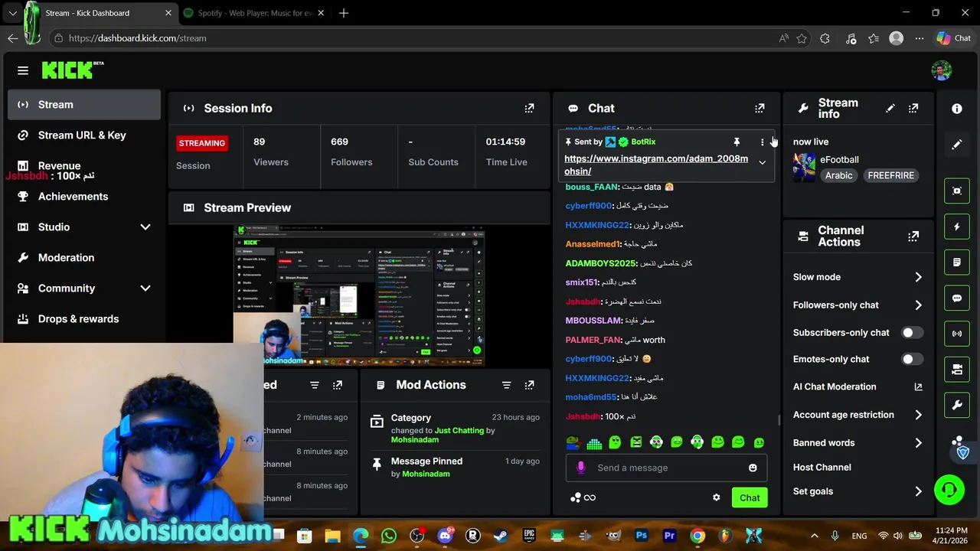
Task: Open Account age restriction options
Action: (x=857, y=415)
